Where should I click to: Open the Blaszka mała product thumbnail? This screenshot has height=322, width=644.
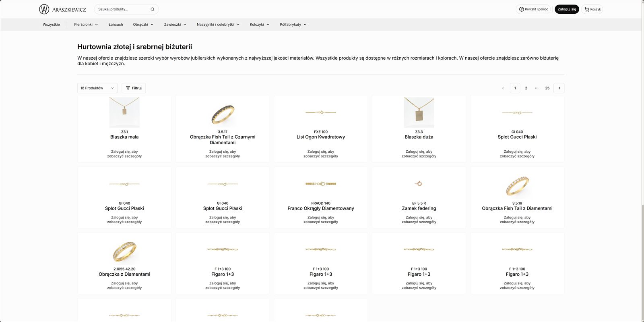[x=124, y=112]
